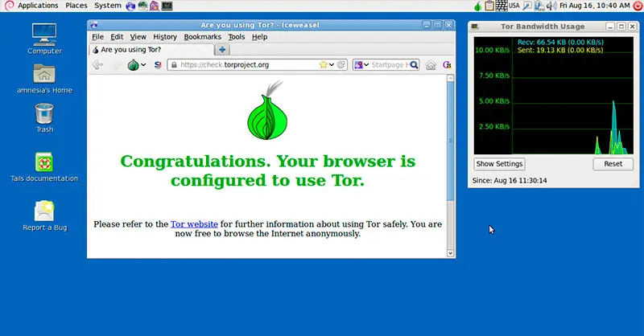Follow the Tor website link
644x336 pixels.
(194, 224)
